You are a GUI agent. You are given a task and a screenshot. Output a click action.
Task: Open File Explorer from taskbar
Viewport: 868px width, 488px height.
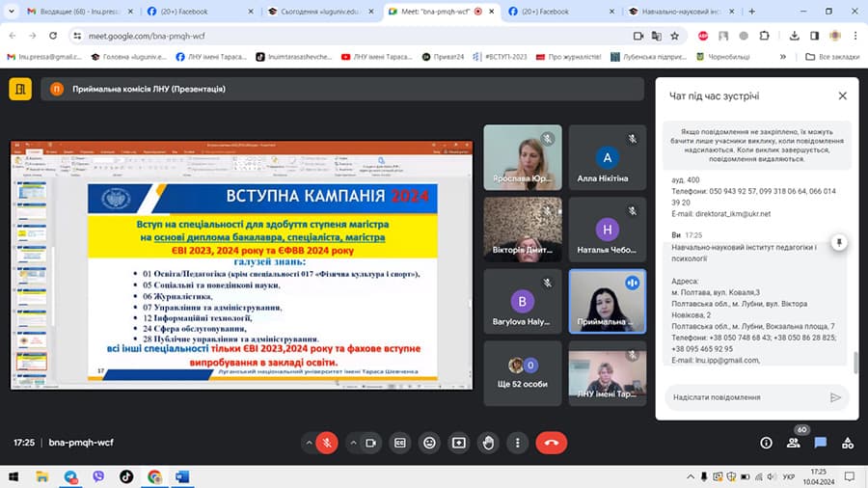pos(42,476)
